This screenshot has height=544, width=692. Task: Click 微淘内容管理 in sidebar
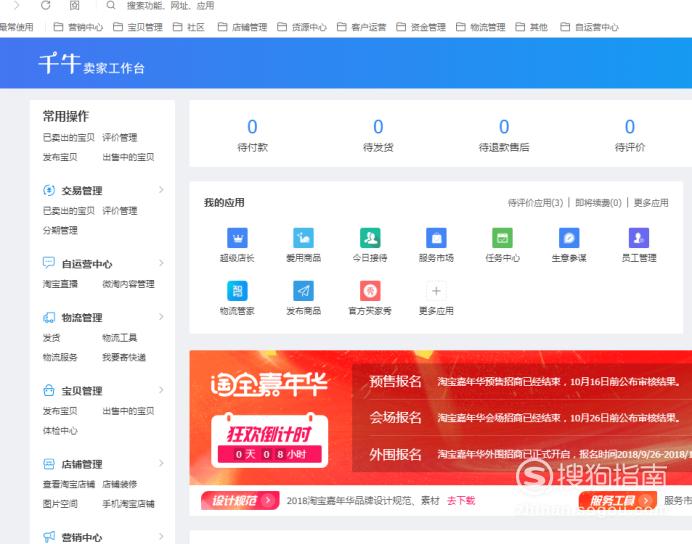click(128, 284)
